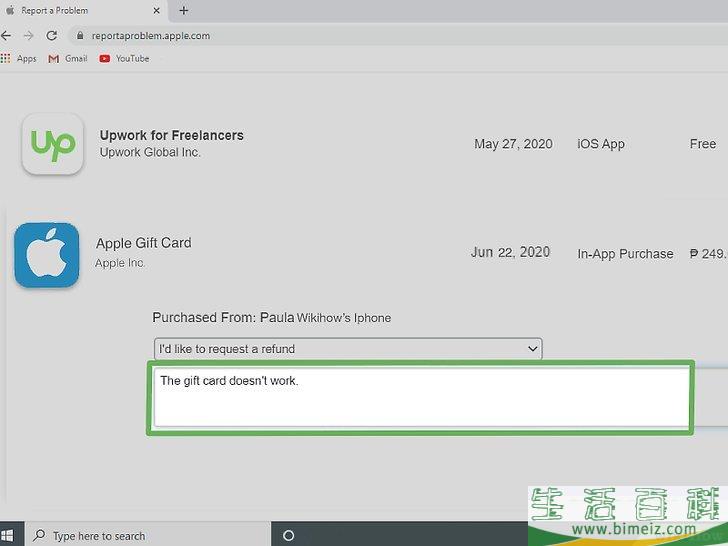This screenshot has height=546, width=728.
Task: Click the iOS App type label
Action: point(601,144)
